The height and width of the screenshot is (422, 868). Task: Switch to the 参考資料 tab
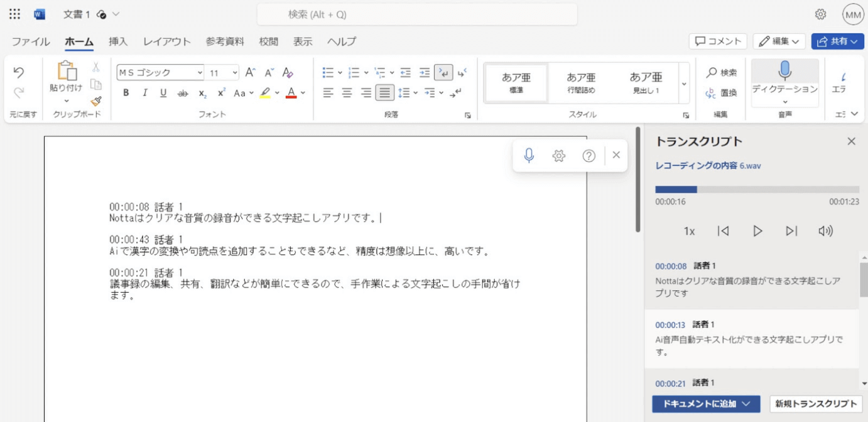tap(225, 41)
